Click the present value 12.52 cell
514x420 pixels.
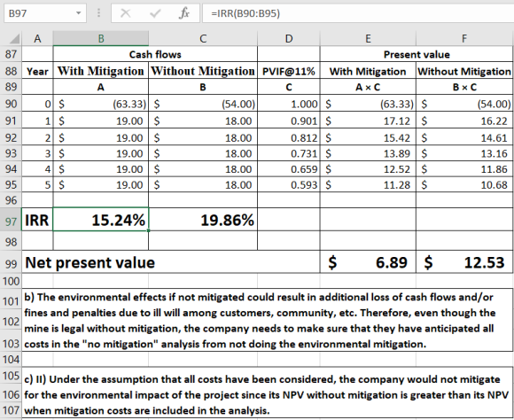point(368,169)
